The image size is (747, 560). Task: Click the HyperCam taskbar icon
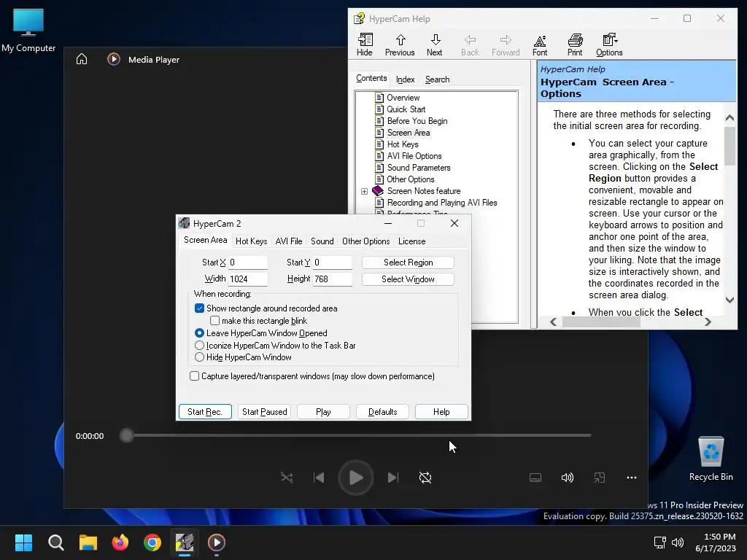[x=185, y=542]
